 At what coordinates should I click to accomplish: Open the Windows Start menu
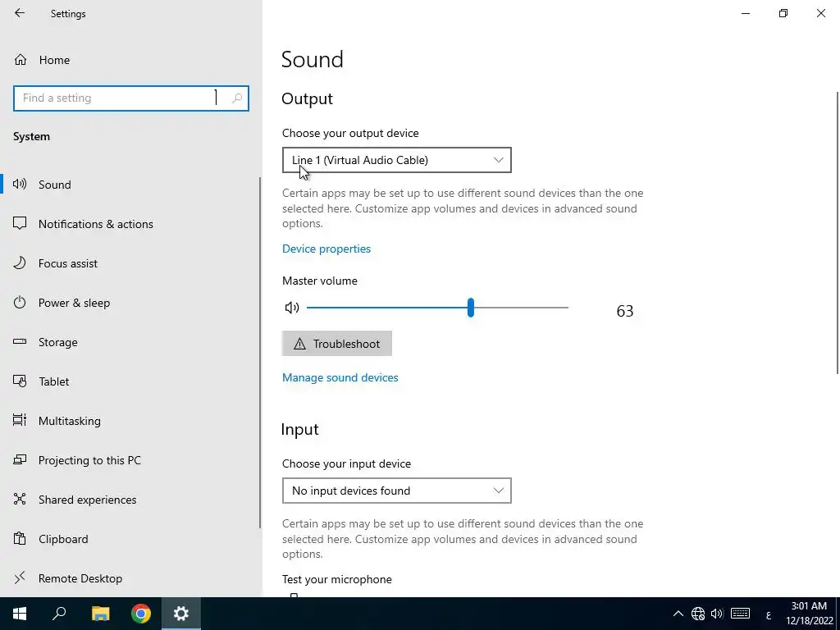click(20, 614)
